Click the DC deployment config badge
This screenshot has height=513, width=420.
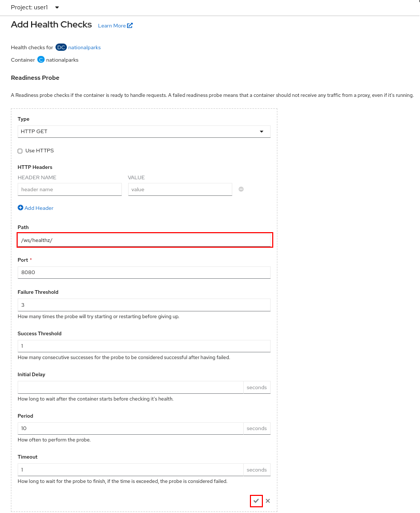tap(61, 47)
